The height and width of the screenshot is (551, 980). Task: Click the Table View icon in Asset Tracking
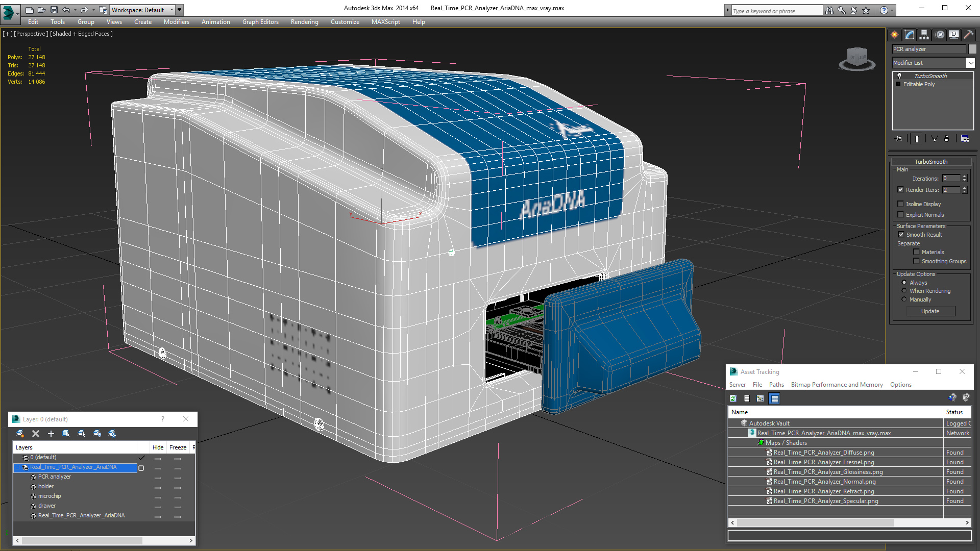point(775,398)
